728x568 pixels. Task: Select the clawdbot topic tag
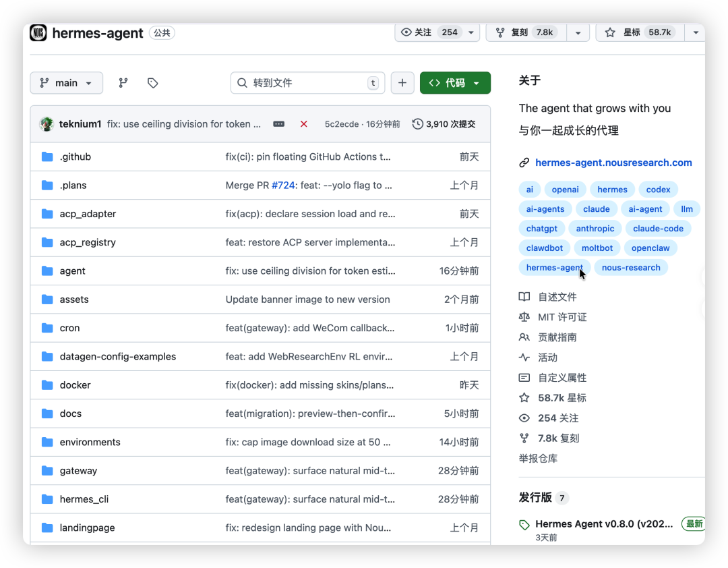click(544, 248)
